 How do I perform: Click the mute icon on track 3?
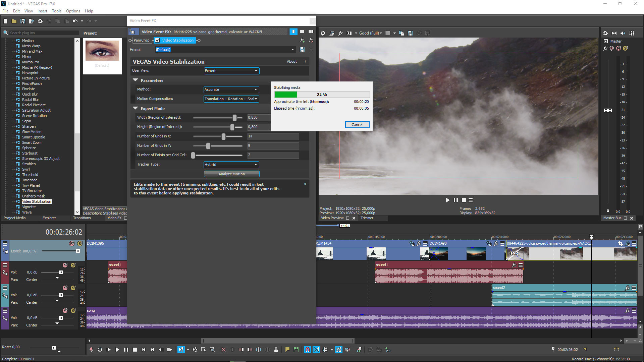click(x=65, y=288)
